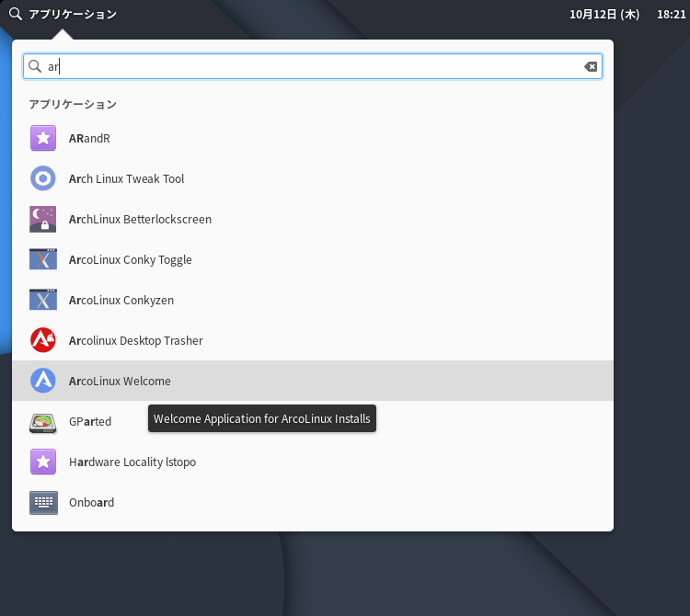Image resolution: width=690 pixels, height=616 pixels.
Task: Open the highlighted ArcoLinux Welcome entry
Action: point(313,381)
